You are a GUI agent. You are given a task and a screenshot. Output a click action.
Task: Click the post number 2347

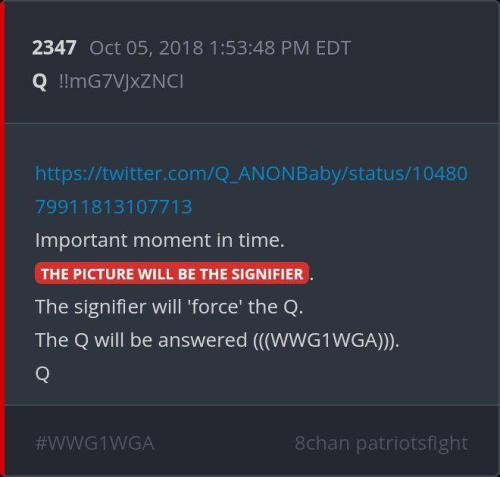54,48
